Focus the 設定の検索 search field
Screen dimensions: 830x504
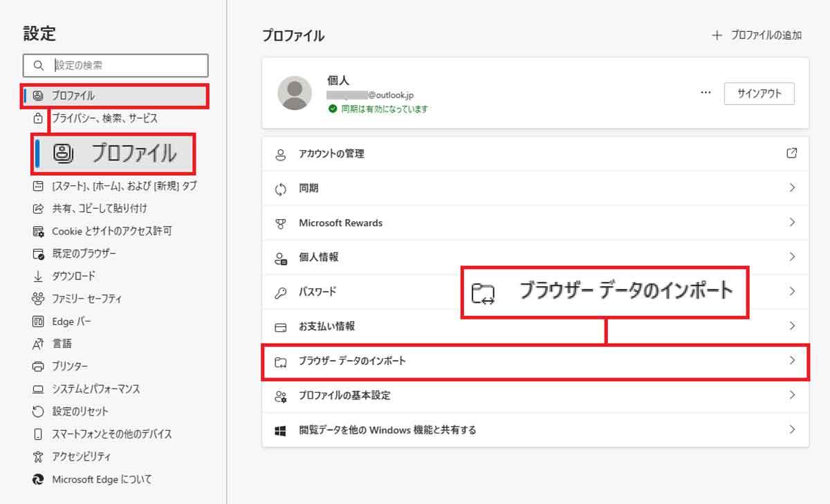[116, 66]
